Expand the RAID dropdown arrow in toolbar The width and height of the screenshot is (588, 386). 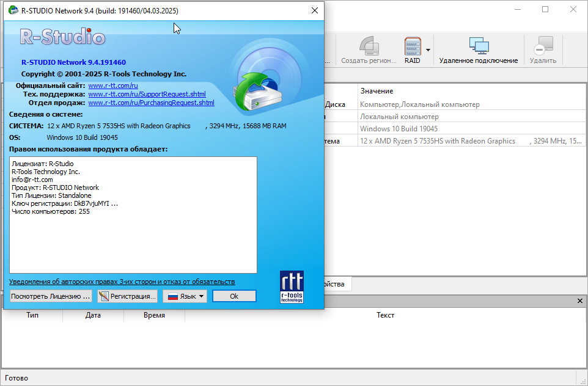tap(428, 50)
